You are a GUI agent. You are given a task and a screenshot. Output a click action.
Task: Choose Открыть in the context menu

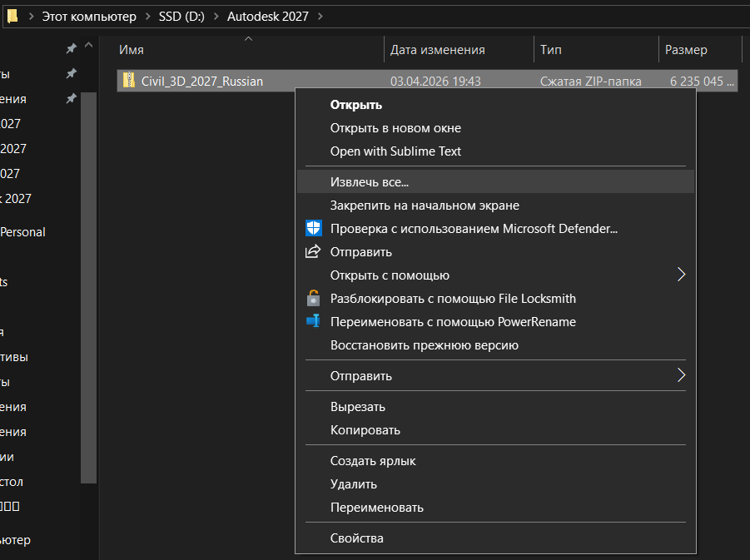[x=356, y=105]
